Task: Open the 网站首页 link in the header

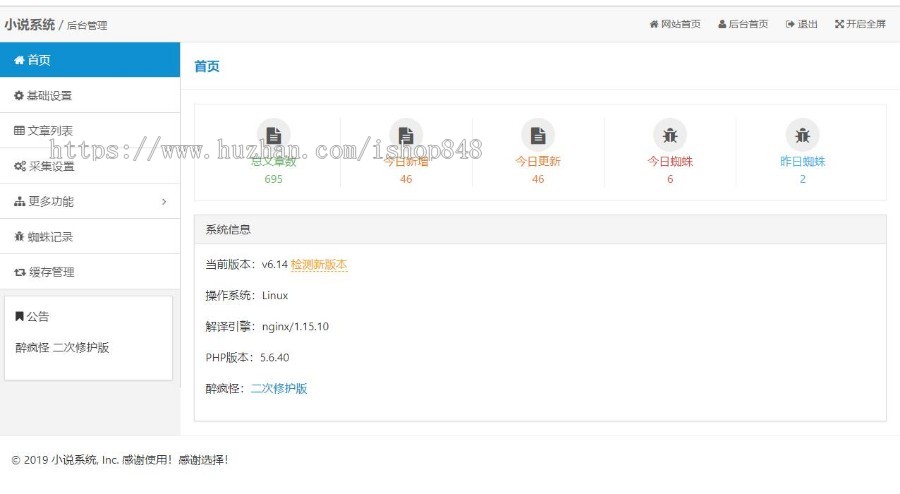Action: pyautogui.click(x=675, y=24)
